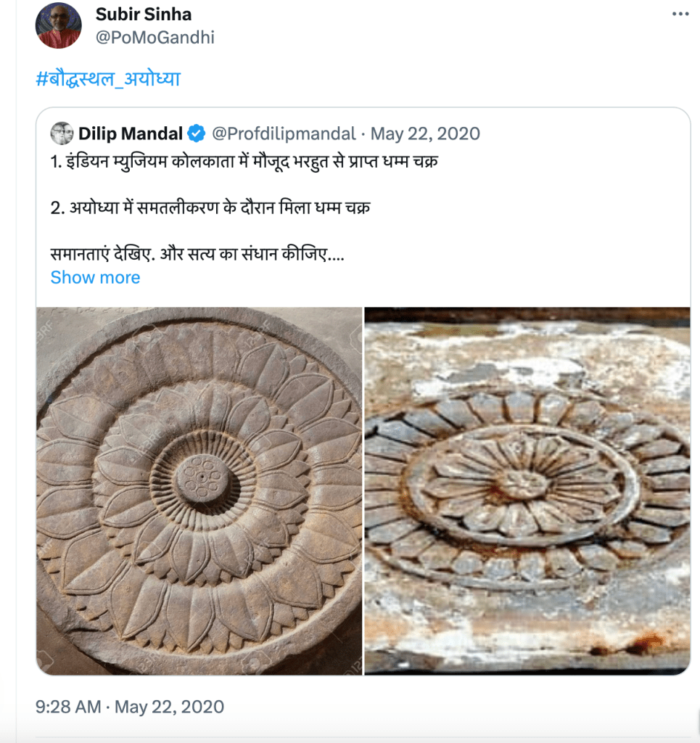Click the quoted line starting with 1. इंडियन म्युजियम
The height and width of the screenshot is (743, 700).
[244, 163]
